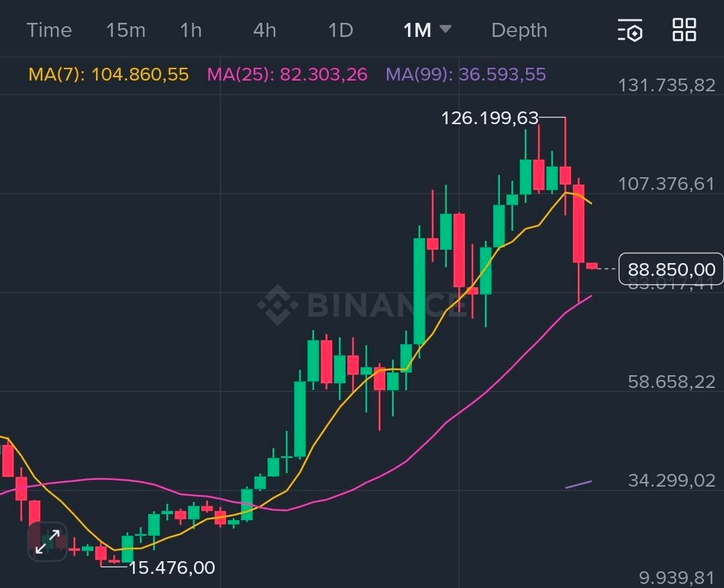Viewport: 724px width, 588px height.
Task: Select the 1h interval
Action: [190, 30]
